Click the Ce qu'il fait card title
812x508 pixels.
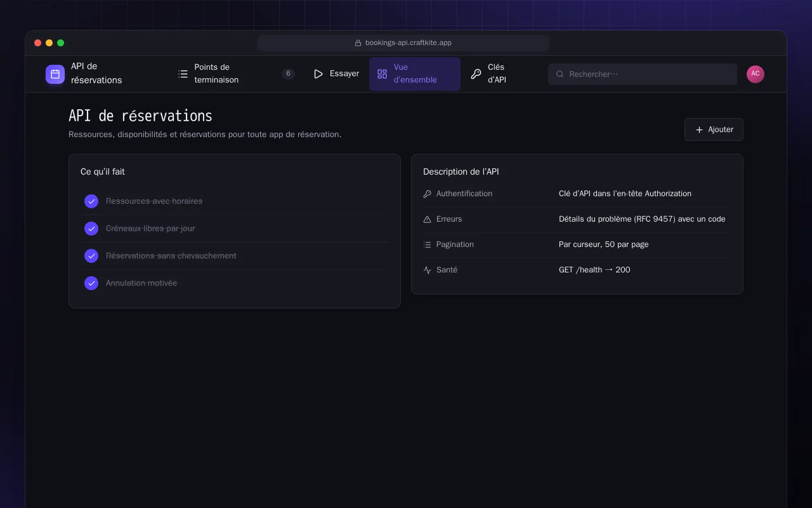(x=103, y=172)
